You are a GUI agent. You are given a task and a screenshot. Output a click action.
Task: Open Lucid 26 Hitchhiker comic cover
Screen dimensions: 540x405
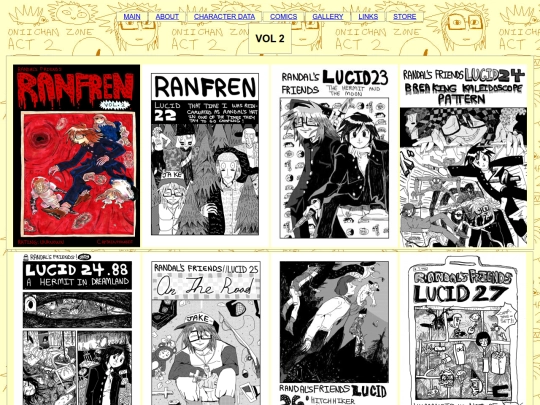pos(334,329)
